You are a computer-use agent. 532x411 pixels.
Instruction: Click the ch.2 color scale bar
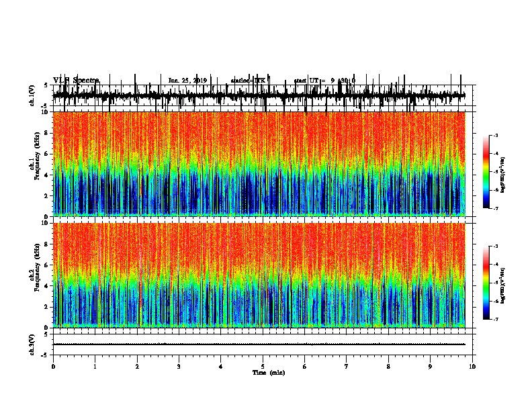coord(486,283)
